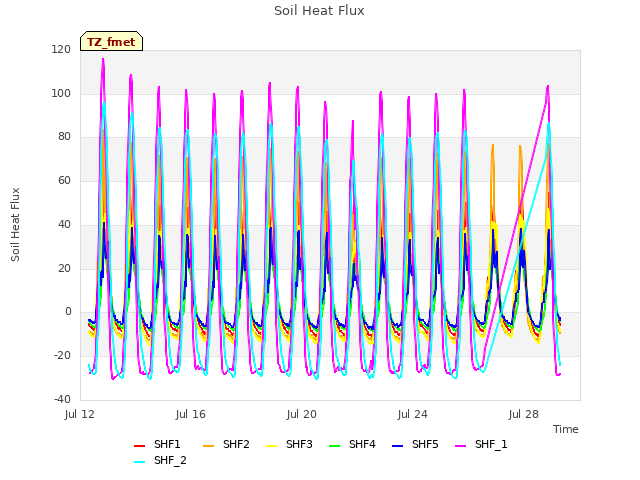The width and height of the screenshot is (640, 480).
Task: Click the 120 y-axis tick label
Action: [x=61, y=49]
